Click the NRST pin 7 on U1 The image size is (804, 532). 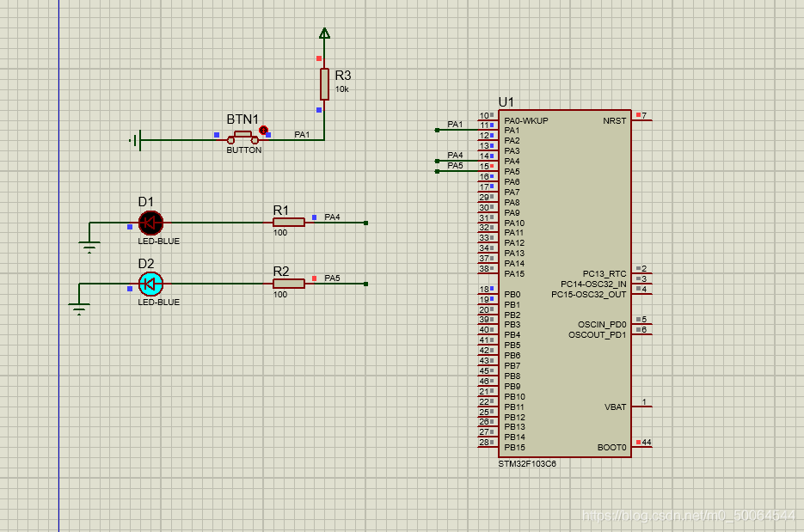pyautogui.click(x=641, y=119)
